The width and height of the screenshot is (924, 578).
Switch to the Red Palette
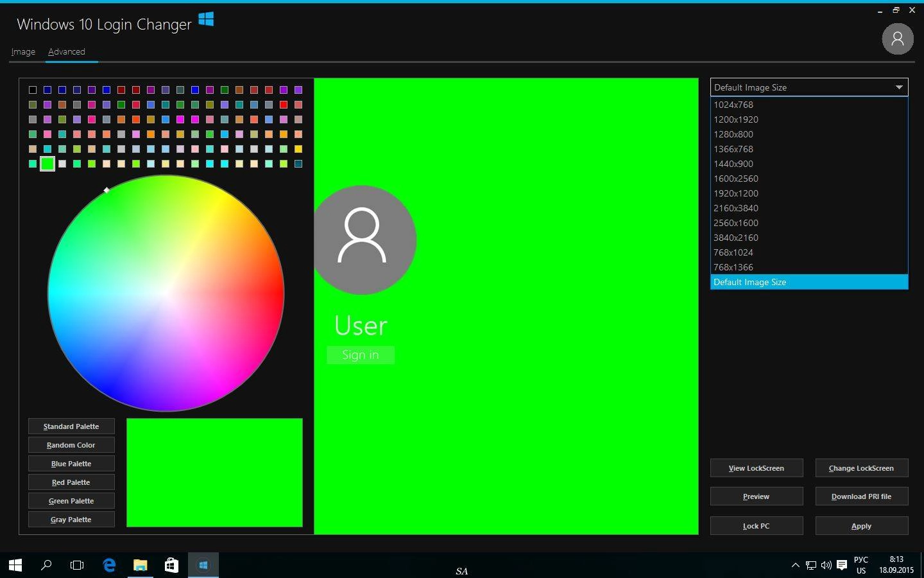pos(71,482)
